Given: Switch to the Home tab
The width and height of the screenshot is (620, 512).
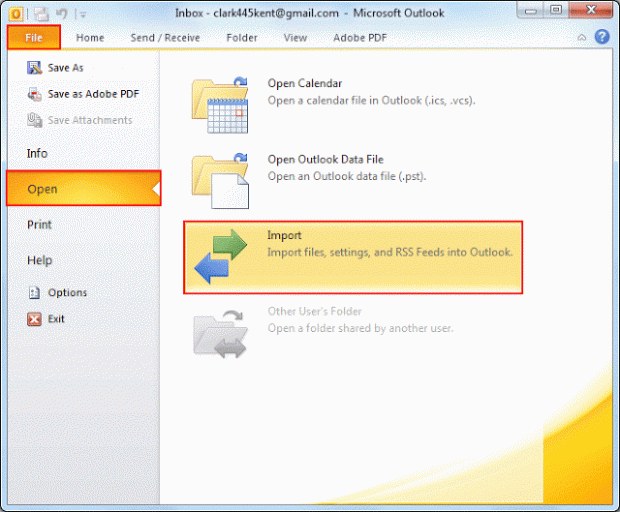Looking at the screenshot, I should tap(90, 38).
